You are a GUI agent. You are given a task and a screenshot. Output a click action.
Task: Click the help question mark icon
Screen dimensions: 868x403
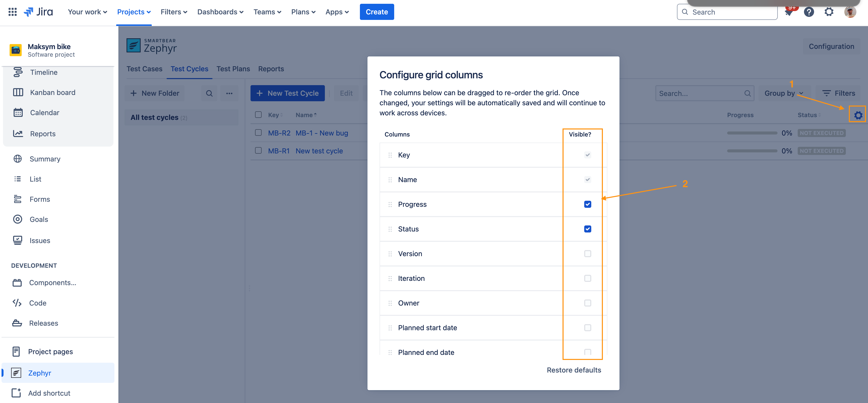pos(809,12)
